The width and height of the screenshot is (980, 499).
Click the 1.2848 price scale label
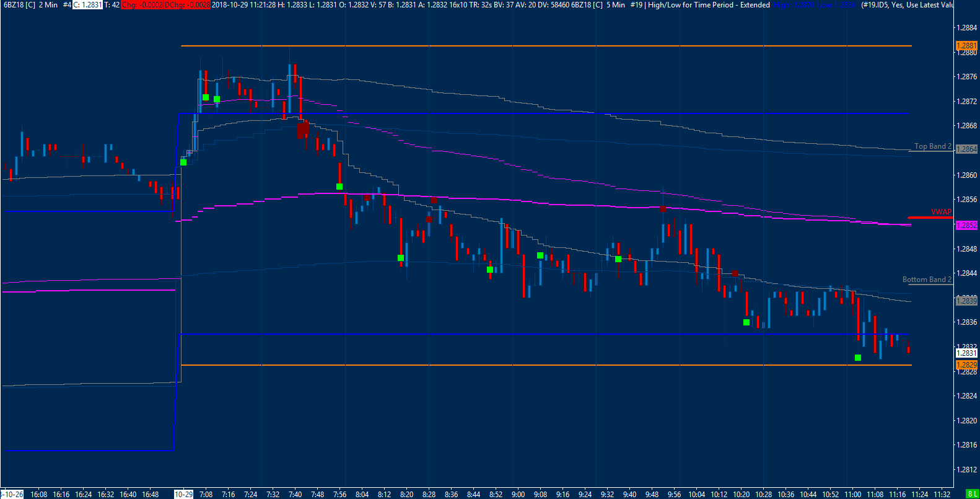pyautogui.click(x=966, y=249)
